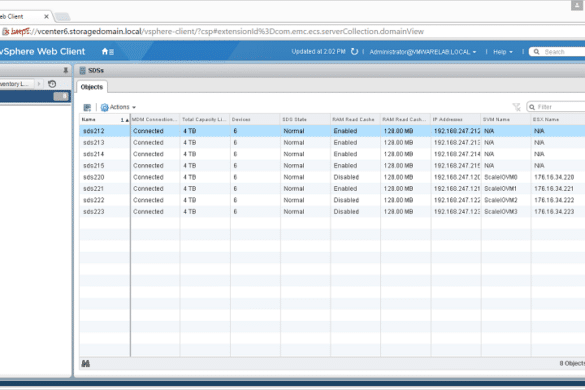The height and width of the screenshot is (390, 585).
Task: Select the sds215 row
Action: [x=332, y=166]
